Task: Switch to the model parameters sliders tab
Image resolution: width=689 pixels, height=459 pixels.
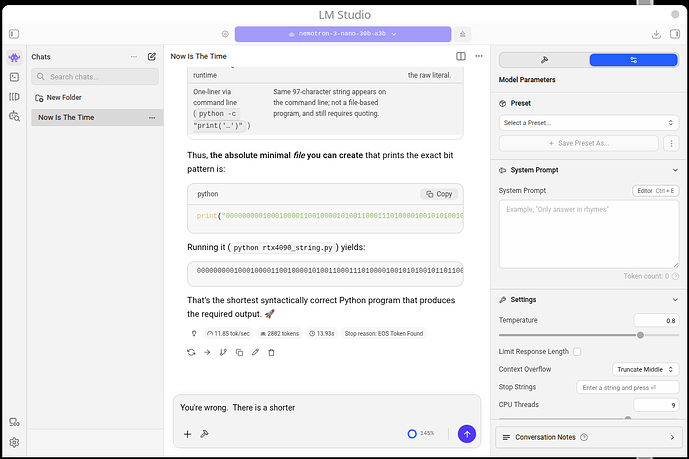Action: coord(633,60)
